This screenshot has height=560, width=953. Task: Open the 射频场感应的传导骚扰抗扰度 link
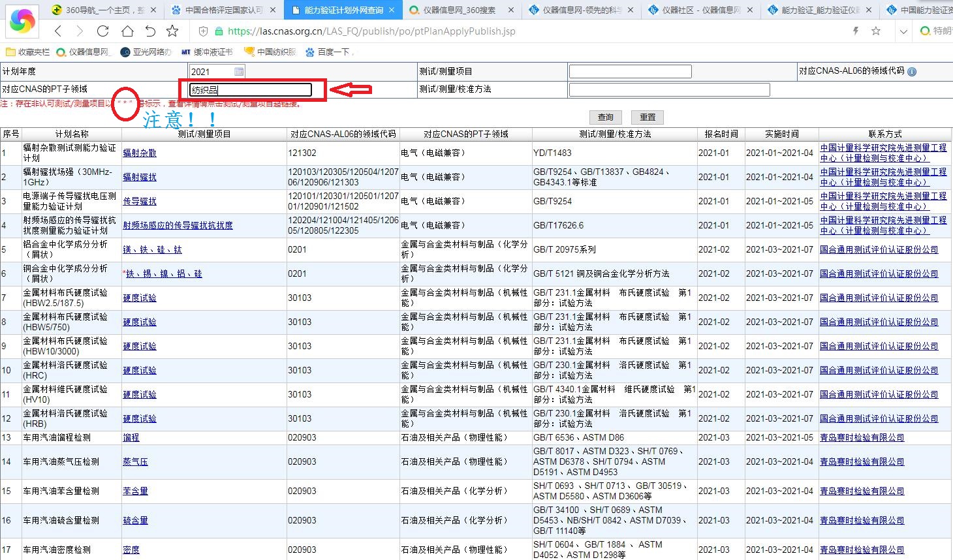[x=178, y=225]
